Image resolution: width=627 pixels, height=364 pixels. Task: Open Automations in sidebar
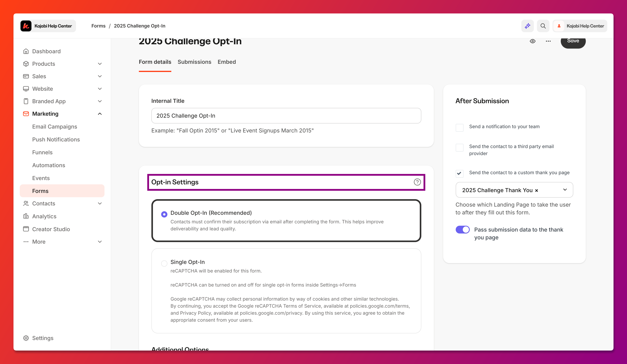[49, 165]
